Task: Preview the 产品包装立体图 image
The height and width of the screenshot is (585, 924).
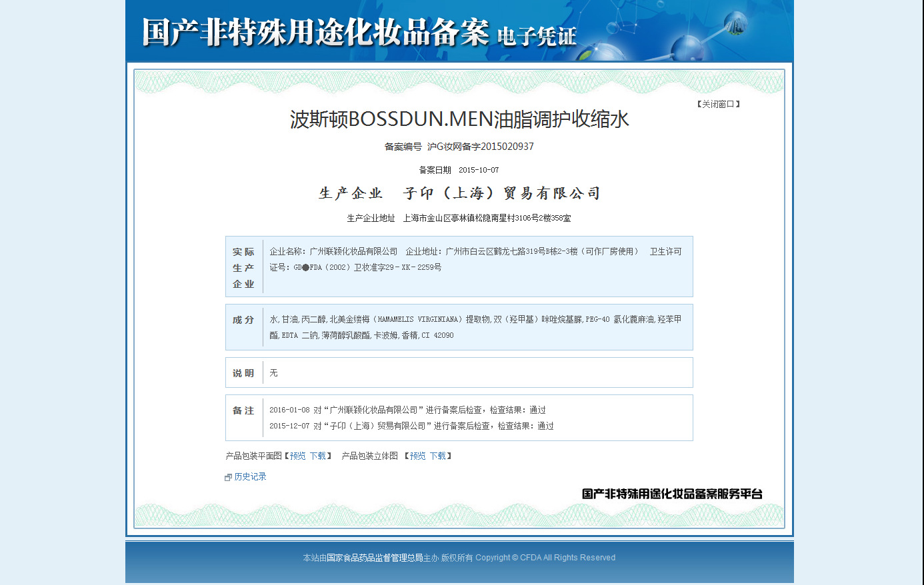Action: tap(417, 456)
